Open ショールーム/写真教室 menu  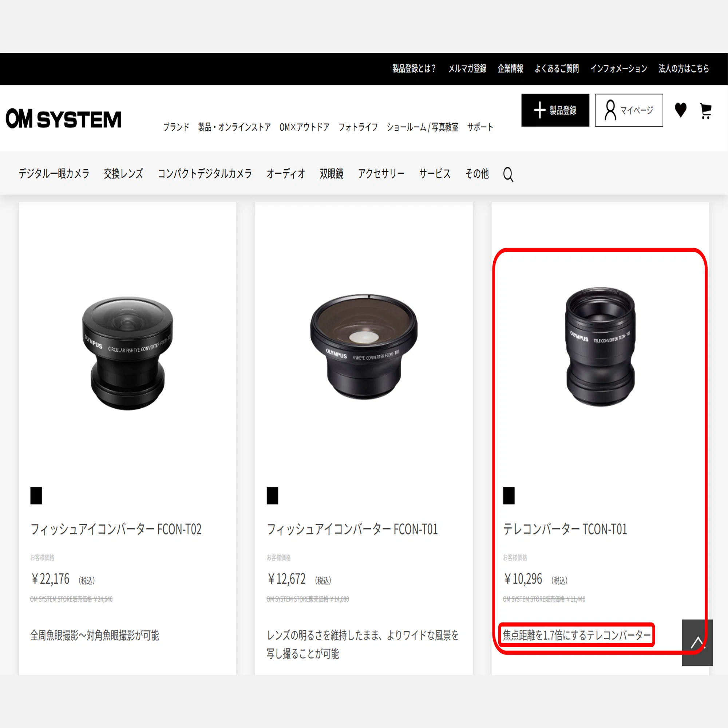coord(422,127)
